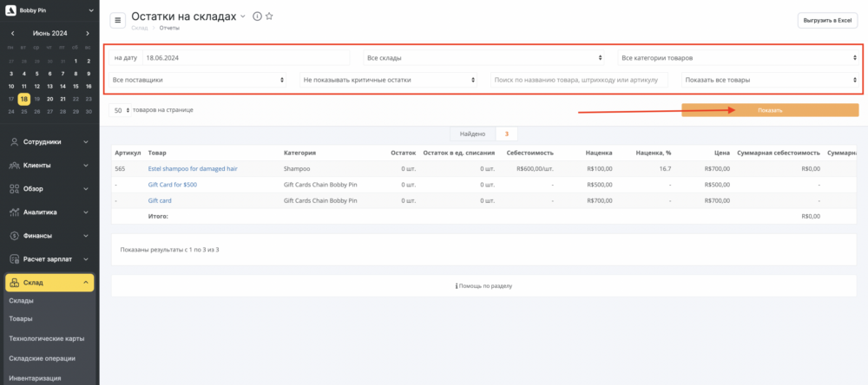
Task: Open the Gift Card for $500 link
Action: point(173,185)
